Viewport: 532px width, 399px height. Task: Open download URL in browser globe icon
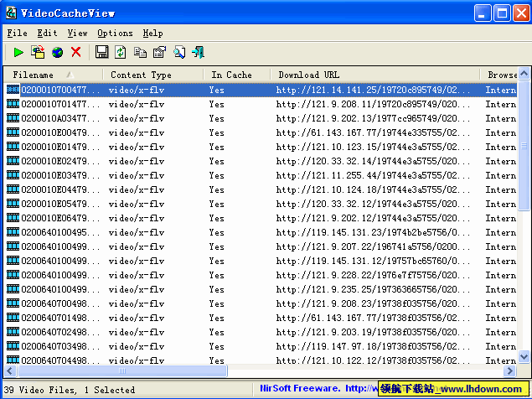(57, 53)
